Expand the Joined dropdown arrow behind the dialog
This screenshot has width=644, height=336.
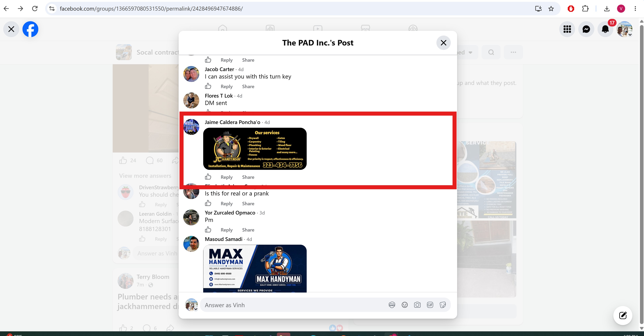470,53
